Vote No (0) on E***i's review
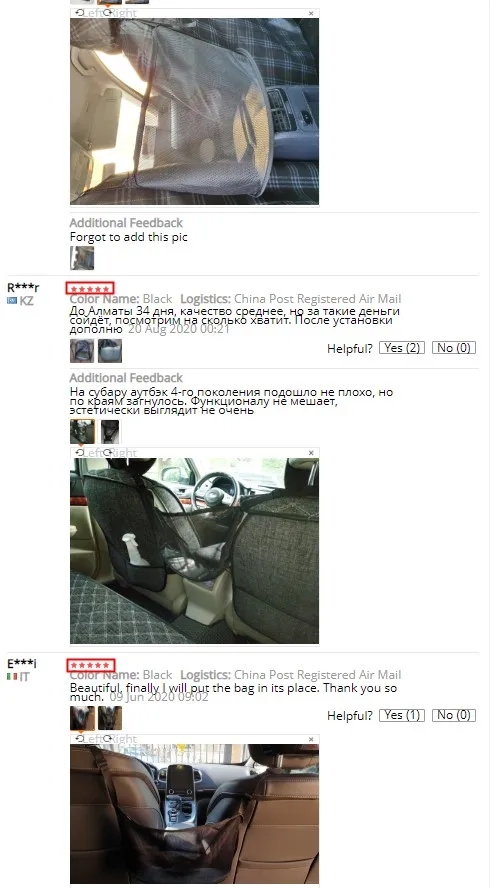The image size is (490, 888). click(x=454, y=715)
